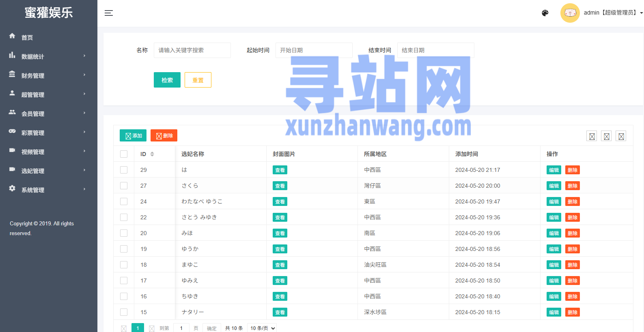This screenshot has width=644, height=332.
Task: Click the green 添加 button
Action: (133, 135)
